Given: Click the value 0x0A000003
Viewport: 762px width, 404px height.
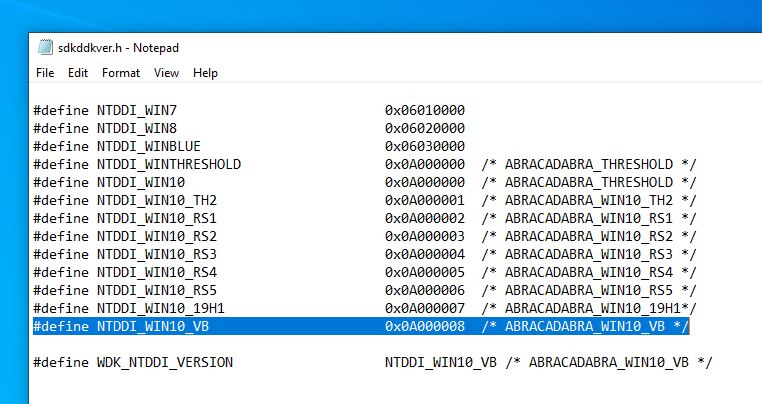Looking at the screenshot, I should [x=425, y=236].
